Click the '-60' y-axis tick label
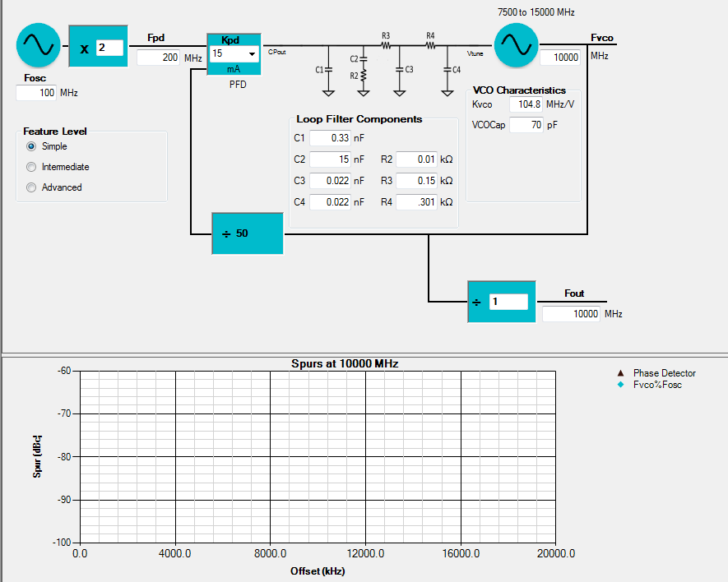Image resolution: width=728 pixels, height=582 pixels. (x=64, y=371)
